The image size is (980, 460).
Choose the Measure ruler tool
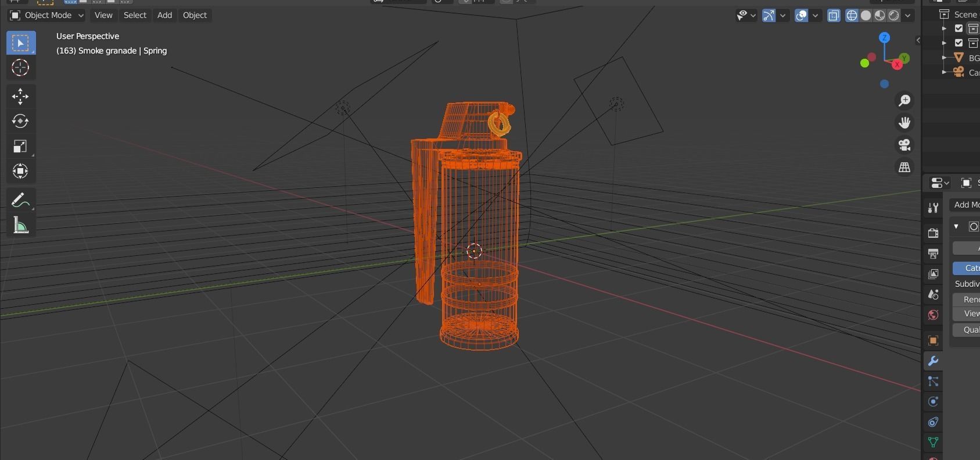(x=21, y=225)
